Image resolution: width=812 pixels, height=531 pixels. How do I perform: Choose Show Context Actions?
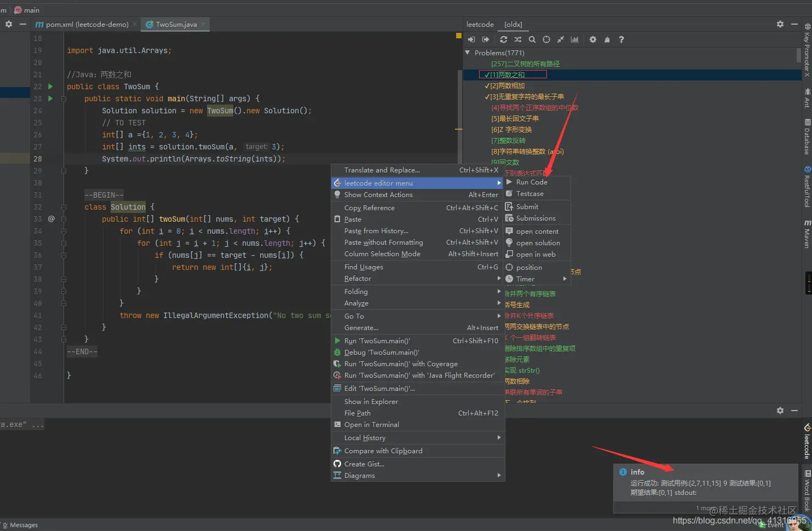pos(418,194)
